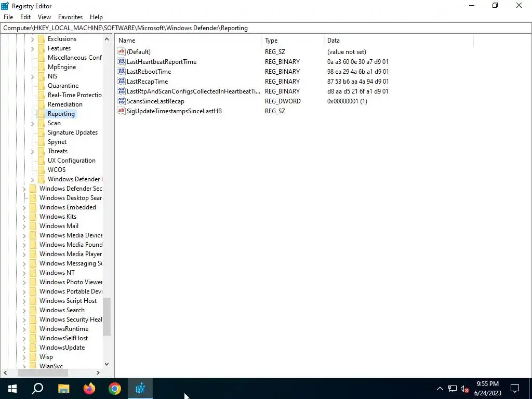Click Registry Editor taskbar icon
532x399 pixels.
tap(140, 389)
